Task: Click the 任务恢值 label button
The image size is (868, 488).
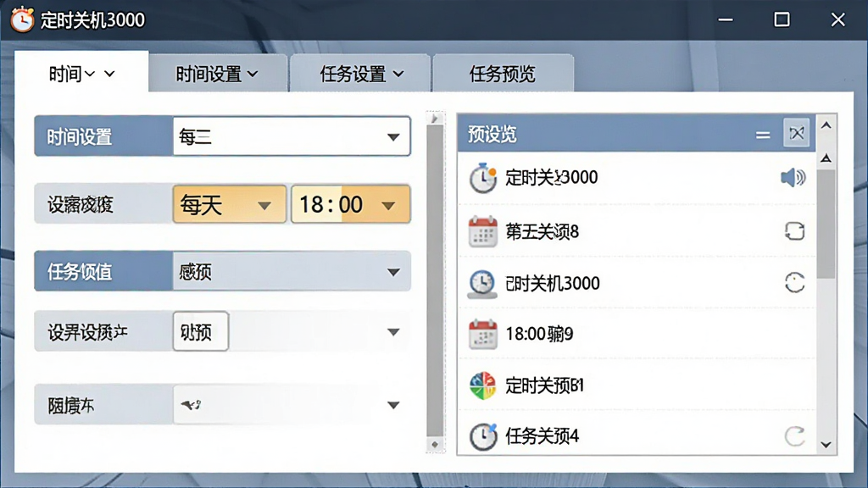Action: tap(103, 272)
